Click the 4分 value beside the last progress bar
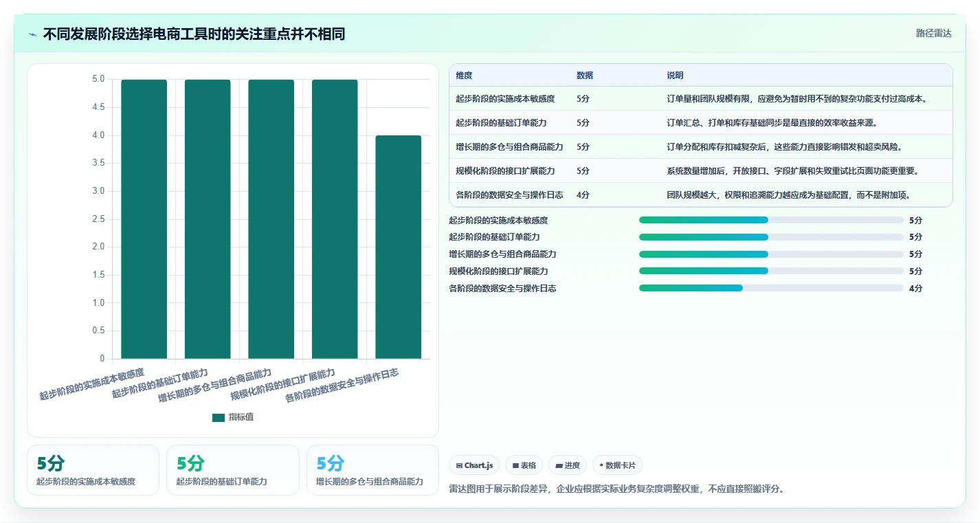Screen dimensions: 980x523 click(x=915, y=289)
